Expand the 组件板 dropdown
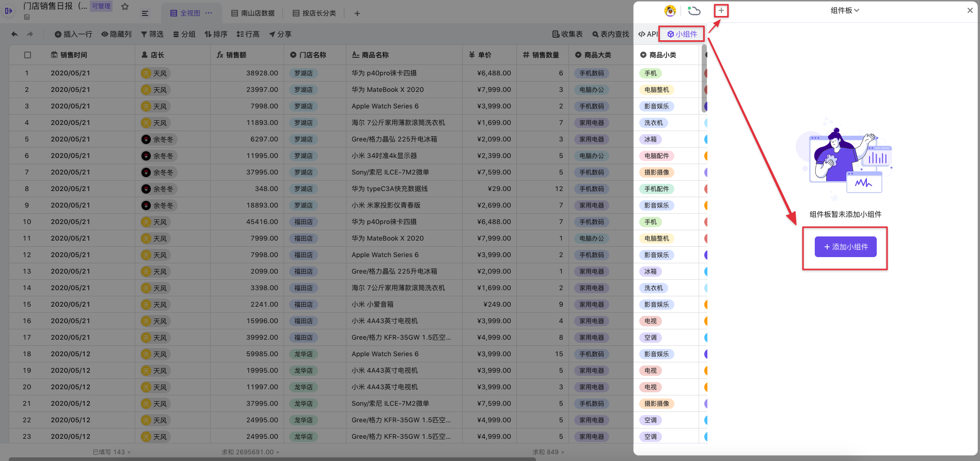The image size is (980, 461). tap(845, 10)
